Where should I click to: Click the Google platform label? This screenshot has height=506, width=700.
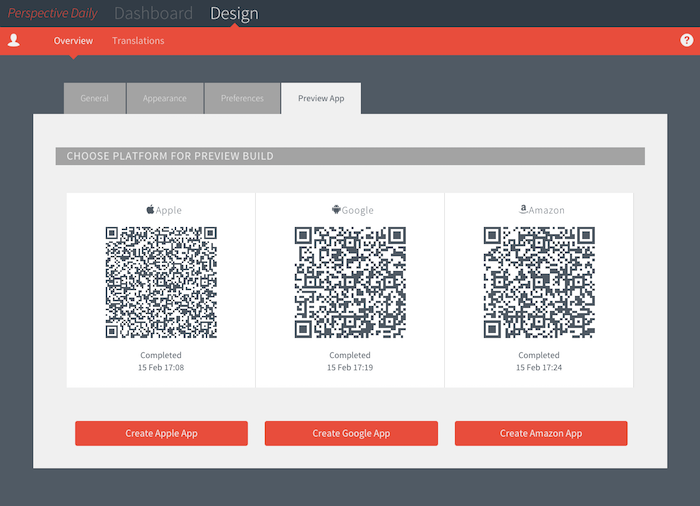coord(358,210)
